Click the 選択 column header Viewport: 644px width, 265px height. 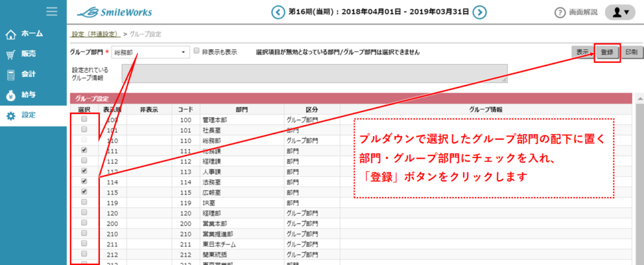click(x=84, y=110)
